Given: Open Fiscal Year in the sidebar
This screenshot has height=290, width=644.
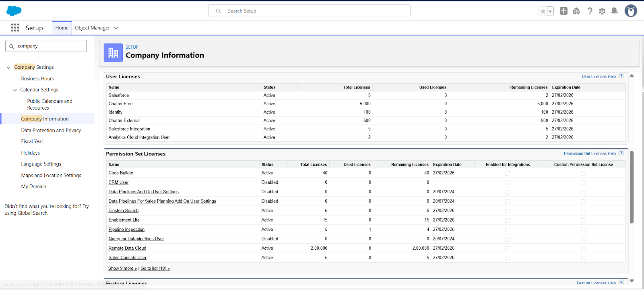Looking at the screenshot, I should [x=32, y=141].
